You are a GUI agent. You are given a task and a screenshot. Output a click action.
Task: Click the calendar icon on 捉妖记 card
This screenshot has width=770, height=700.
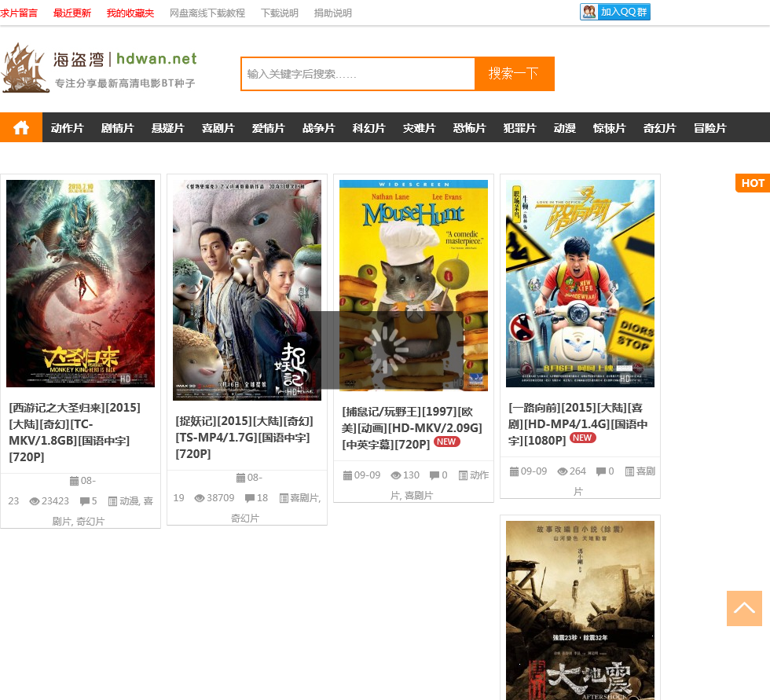click(x=240, y=478)
